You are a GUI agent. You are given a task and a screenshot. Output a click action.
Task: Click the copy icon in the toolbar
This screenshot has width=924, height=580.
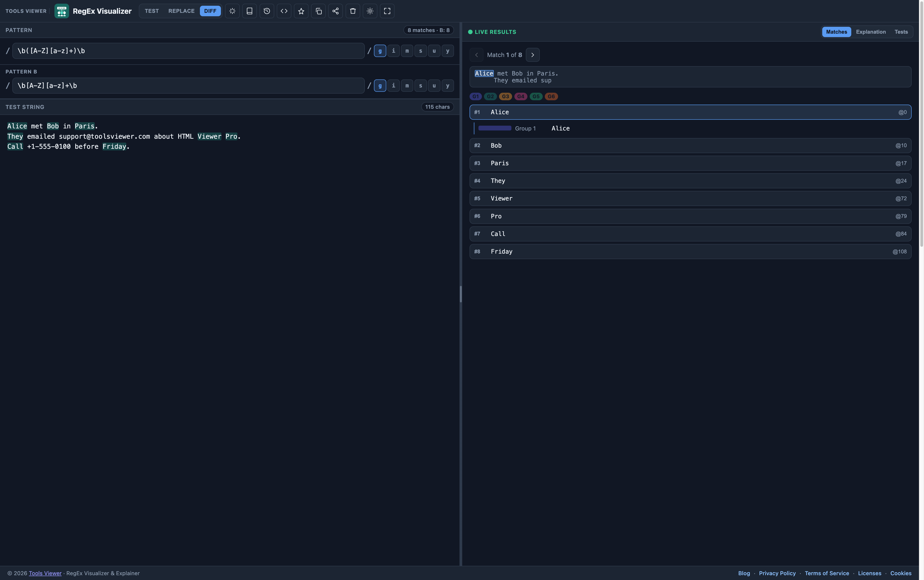(x=318, y=11)
